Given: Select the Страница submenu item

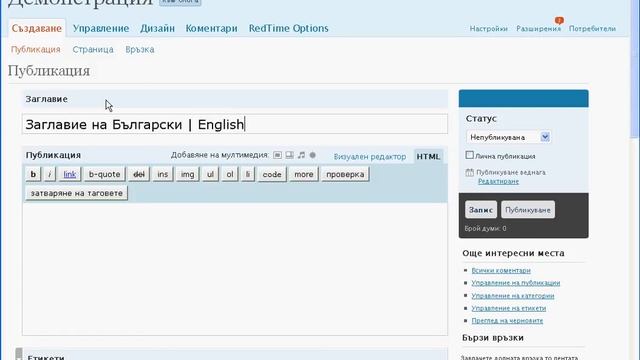Looking at the screenshot, I should pos(93,49).
